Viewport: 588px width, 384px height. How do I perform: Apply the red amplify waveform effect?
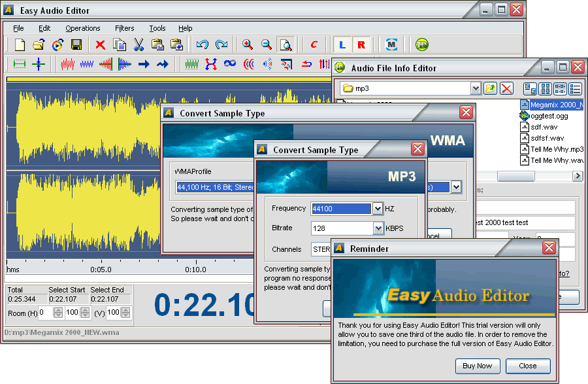pyautogui.click(x=67, y=64)
